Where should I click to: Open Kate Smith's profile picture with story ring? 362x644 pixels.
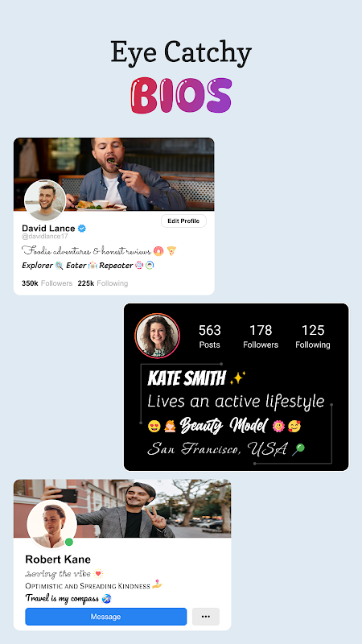click(157, 336)
